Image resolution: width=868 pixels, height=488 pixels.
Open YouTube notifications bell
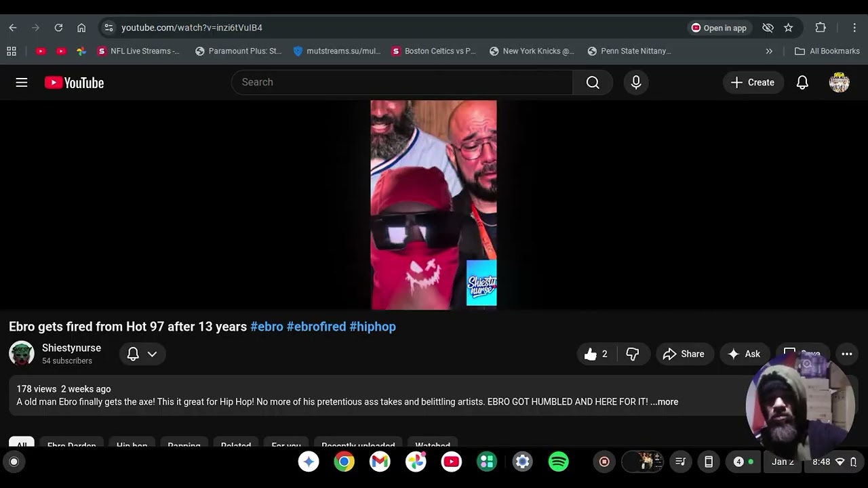802,82
